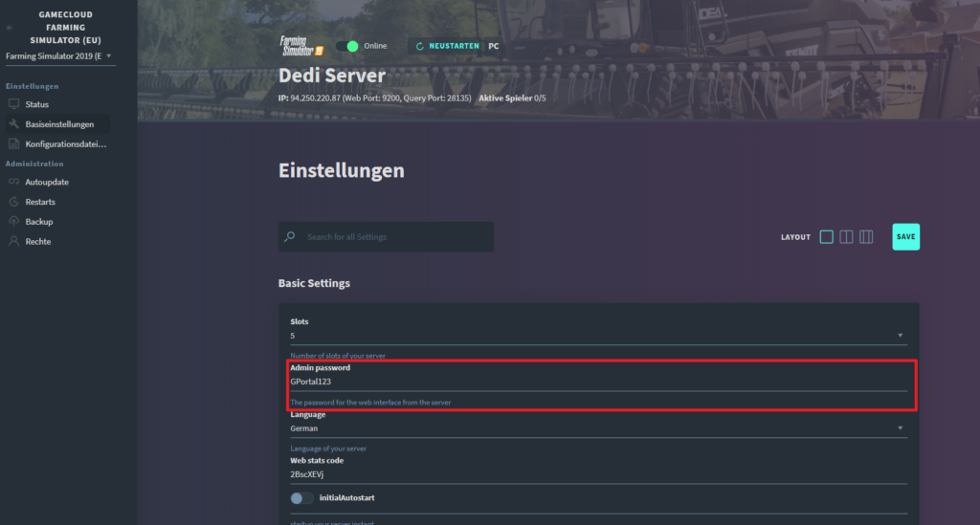This screenshot has width=980, height=525.
Task: Toggle the server Online switch
Action: coord(346,46)
